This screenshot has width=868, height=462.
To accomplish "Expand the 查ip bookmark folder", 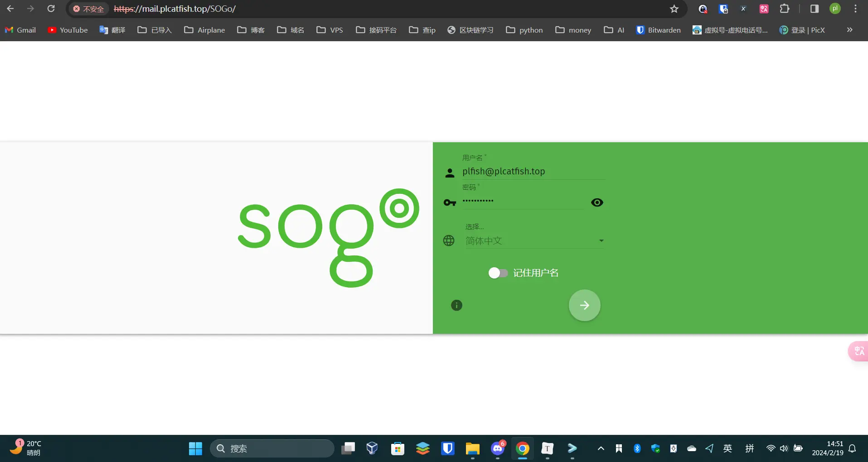I will pos(422,30).
